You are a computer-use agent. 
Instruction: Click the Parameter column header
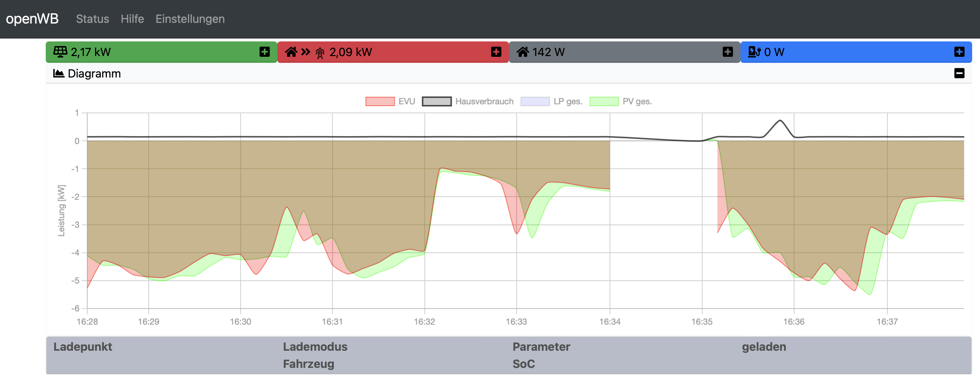(x=541, y=347)
